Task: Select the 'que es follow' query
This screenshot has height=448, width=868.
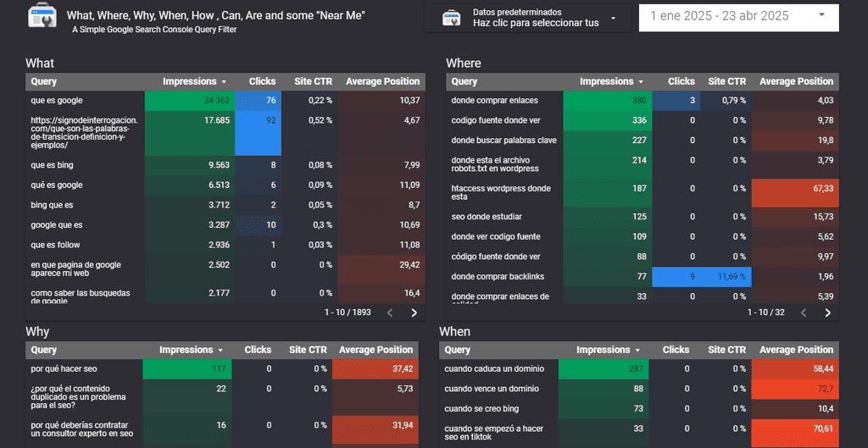Action: coord(57,245)
